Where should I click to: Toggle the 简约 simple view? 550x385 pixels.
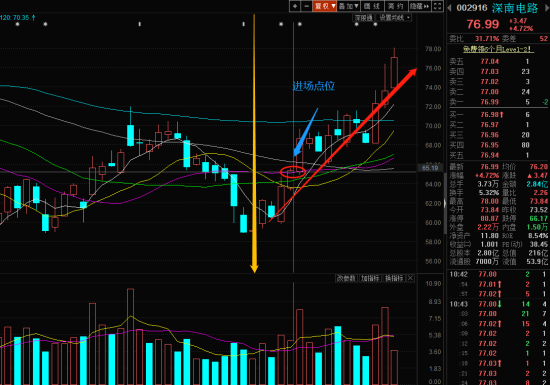tap(396, 6)
